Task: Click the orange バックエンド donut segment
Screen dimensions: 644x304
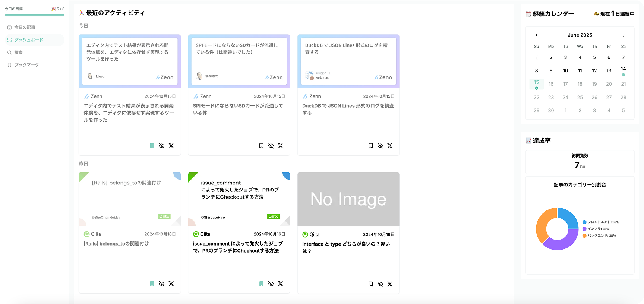Action: click(x=543, y=224)
